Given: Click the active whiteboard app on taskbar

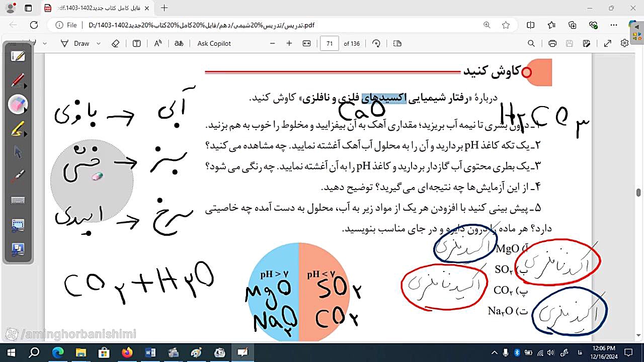Looking at the screenshot, I should 243,352.
